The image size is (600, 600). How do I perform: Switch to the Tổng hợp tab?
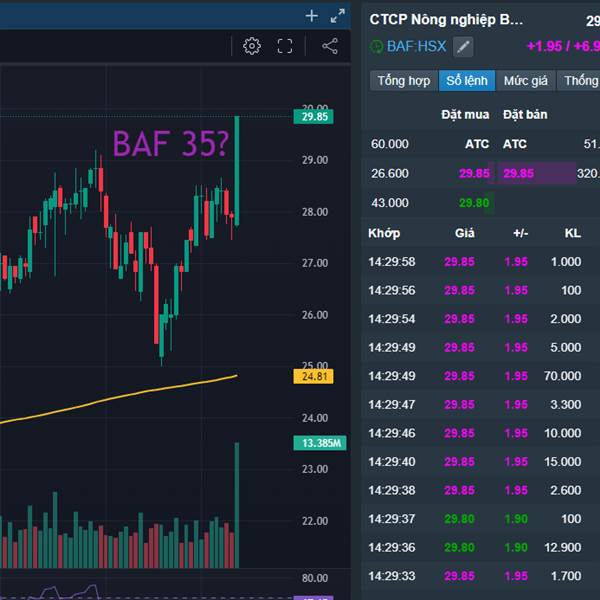pos(404,81)
